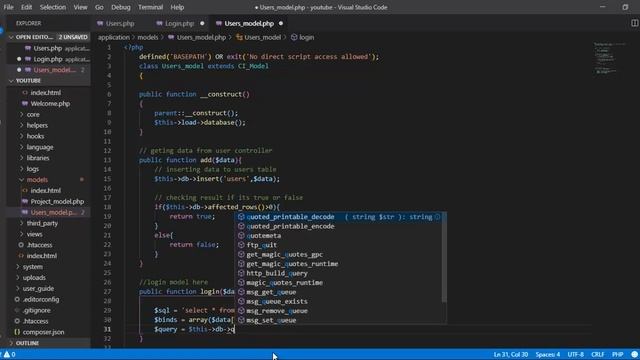640x360 pixels.
Task: Click CRLF line ending selector
Action: 598,354
